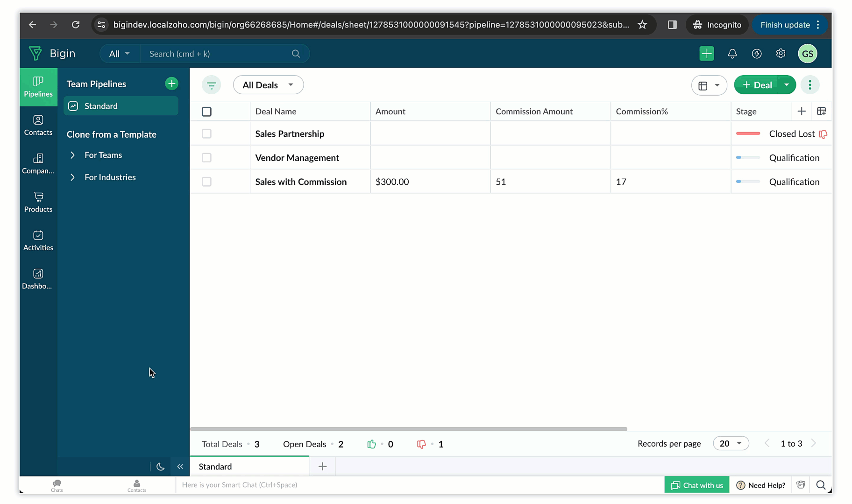Open the Sales Partnership deal
This screenshot has height=504, width=852.
point(290,134)
